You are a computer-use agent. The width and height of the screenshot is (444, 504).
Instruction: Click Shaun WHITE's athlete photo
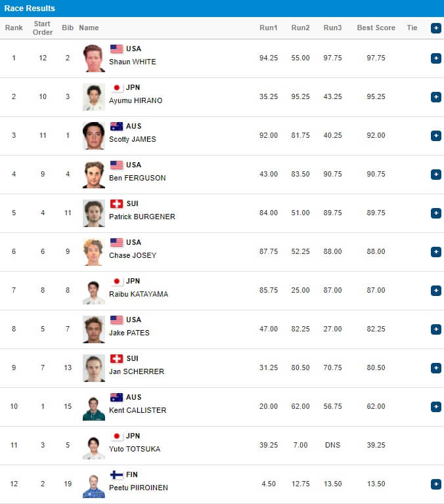point(94,58)
